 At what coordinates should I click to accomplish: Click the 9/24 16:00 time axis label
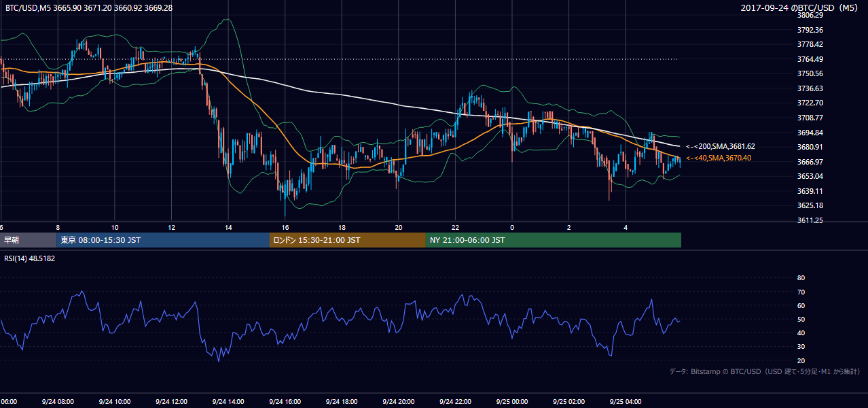285,401
